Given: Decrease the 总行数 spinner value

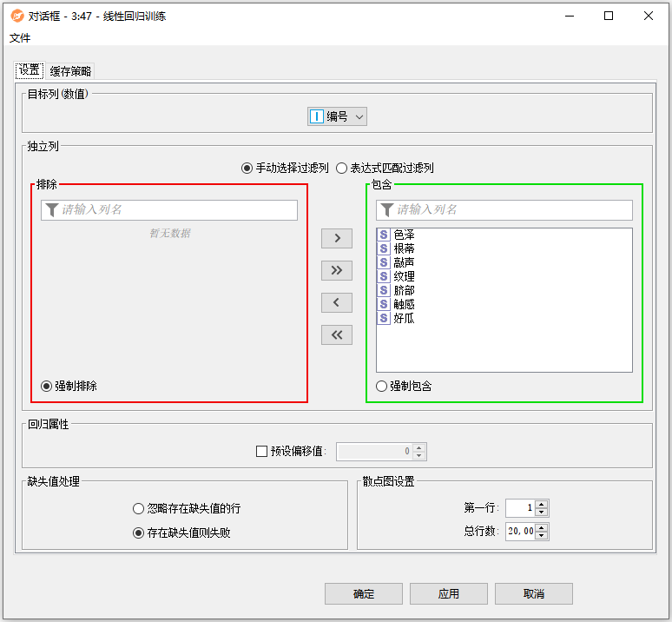Looking at the screenshot, I should coord(542,535).
